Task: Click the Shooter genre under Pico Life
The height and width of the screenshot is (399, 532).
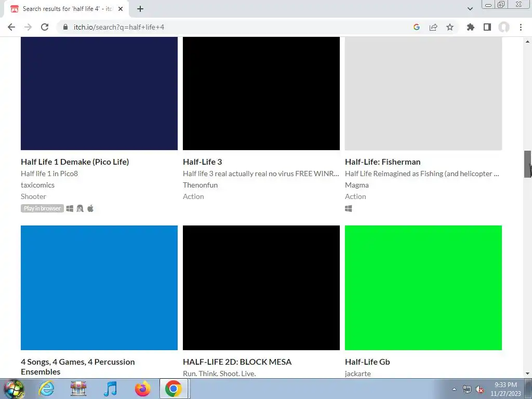Action: click(33, 196)
